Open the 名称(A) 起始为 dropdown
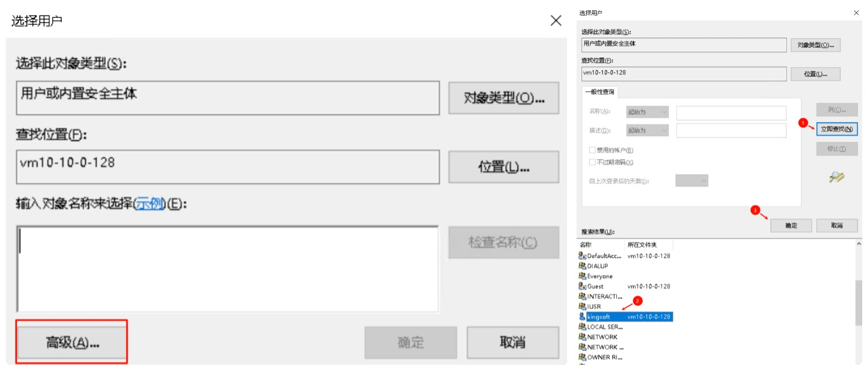 [648, 112]
